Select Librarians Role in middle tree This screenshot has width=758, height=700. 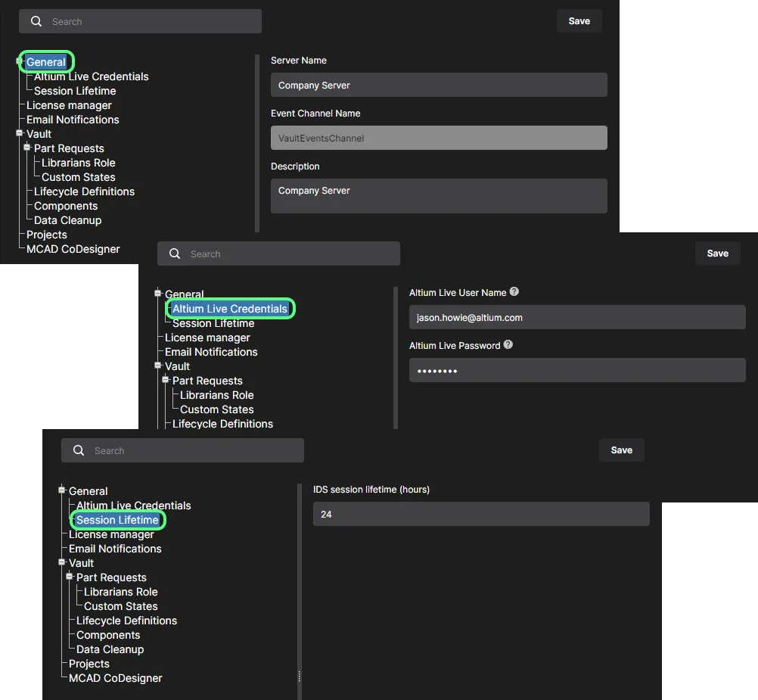216,395
